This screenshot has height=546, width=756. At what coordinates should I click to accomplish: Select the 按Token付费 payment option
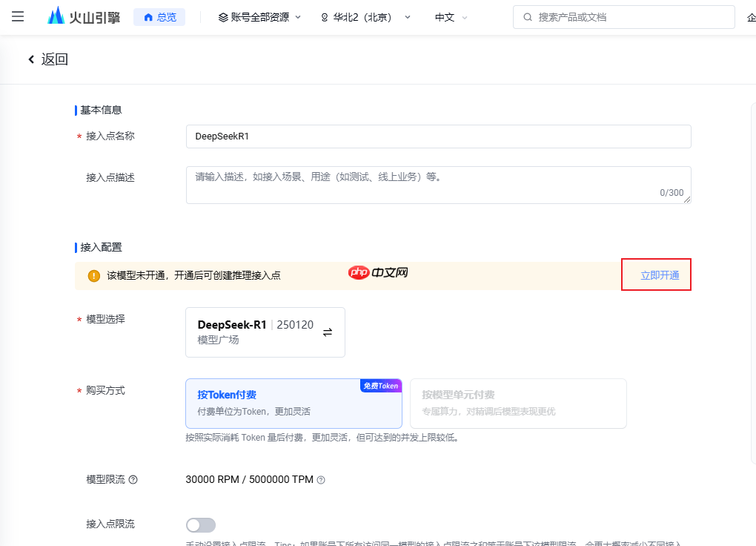click(293, 403)
